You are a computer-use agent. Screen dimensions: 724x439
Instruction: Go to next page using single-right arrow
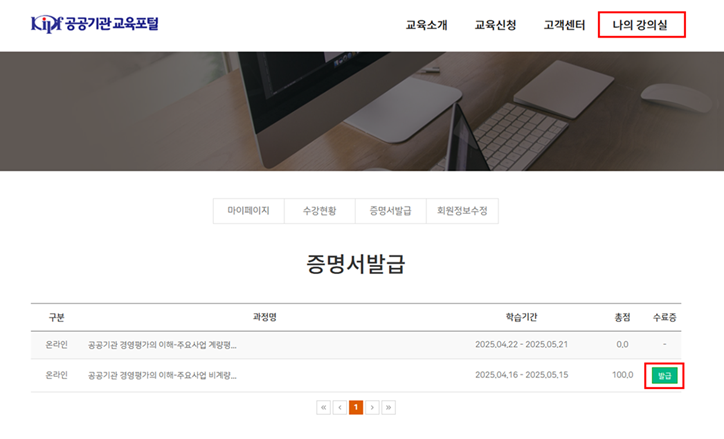(372, 407)
